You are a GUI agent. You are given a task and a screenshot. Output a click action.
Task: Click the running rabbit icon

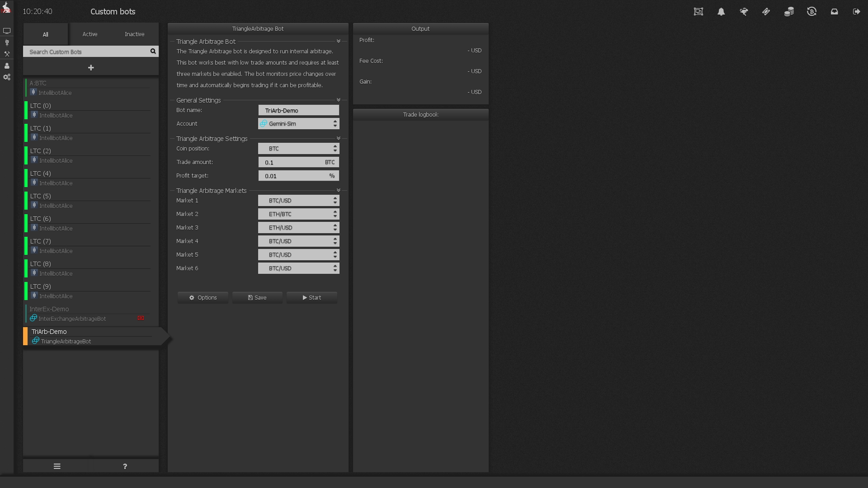744,12
